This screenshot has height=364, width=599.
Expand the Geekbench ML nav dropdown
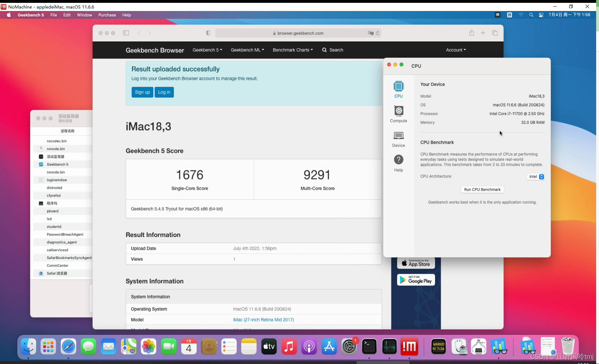pos(247,50)
